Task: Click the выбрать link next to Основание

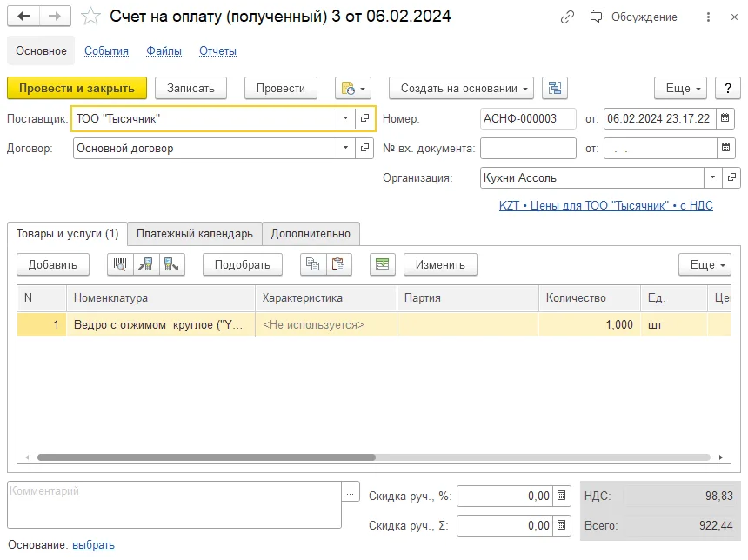Action: [x=94, y=544]
